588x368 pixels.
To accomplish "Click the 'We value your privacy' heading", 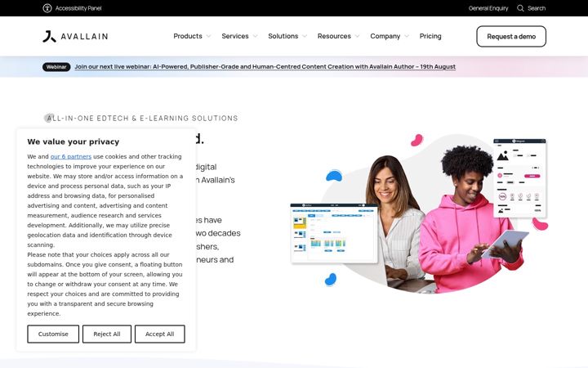I will click(x=73, y=141).
